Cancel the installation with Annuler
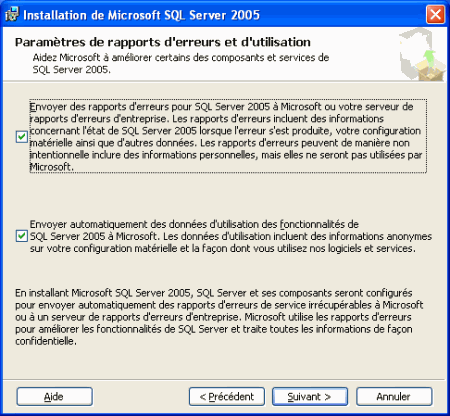 394,396
